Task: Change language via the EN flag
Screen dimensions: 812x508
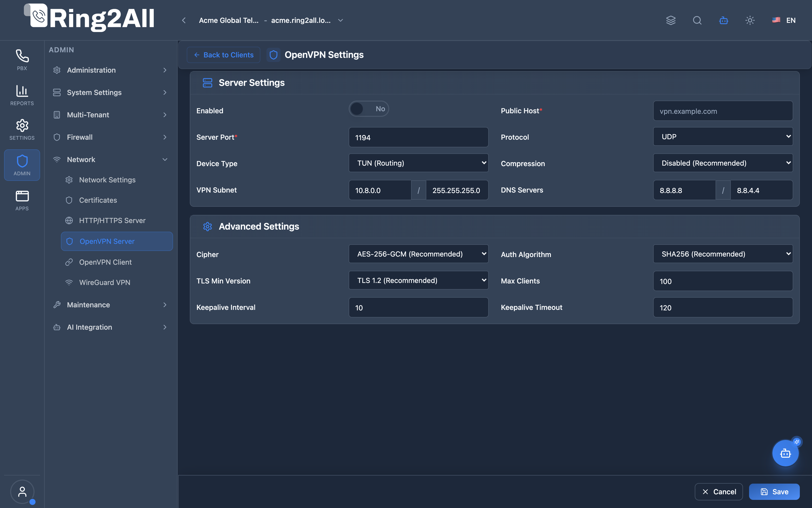Action: (784, 20)
